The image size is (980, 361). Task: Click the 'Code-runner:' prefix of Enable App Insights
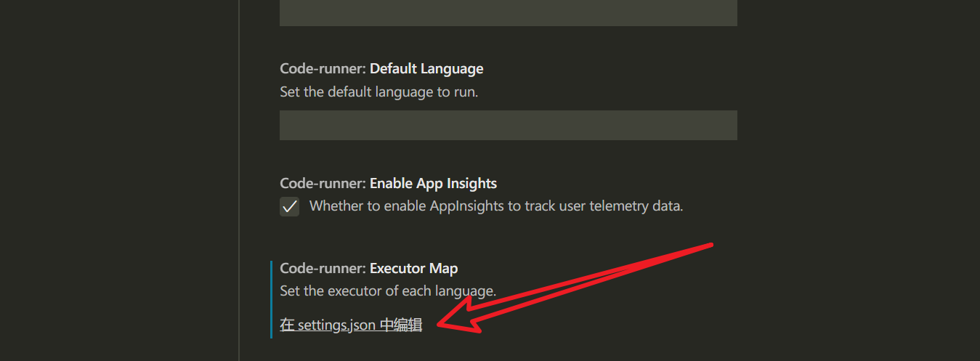pyautogui.click(x=323, y=183)
